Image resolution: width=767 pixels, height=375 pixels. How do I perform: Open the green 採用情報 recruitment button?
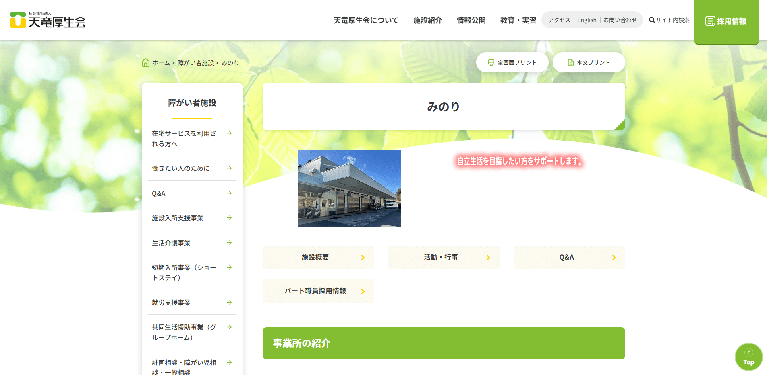726,21
